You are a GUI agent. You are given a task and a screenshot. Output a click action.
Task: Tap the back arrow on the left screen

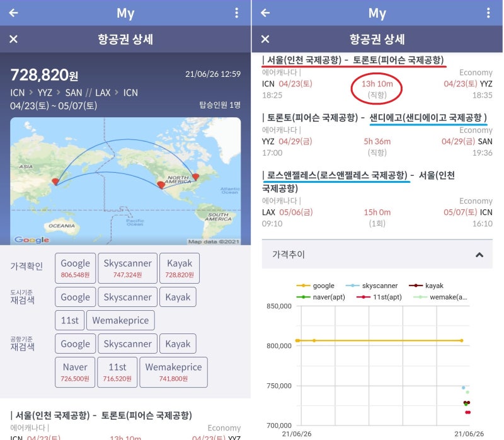tap(13, 13)
